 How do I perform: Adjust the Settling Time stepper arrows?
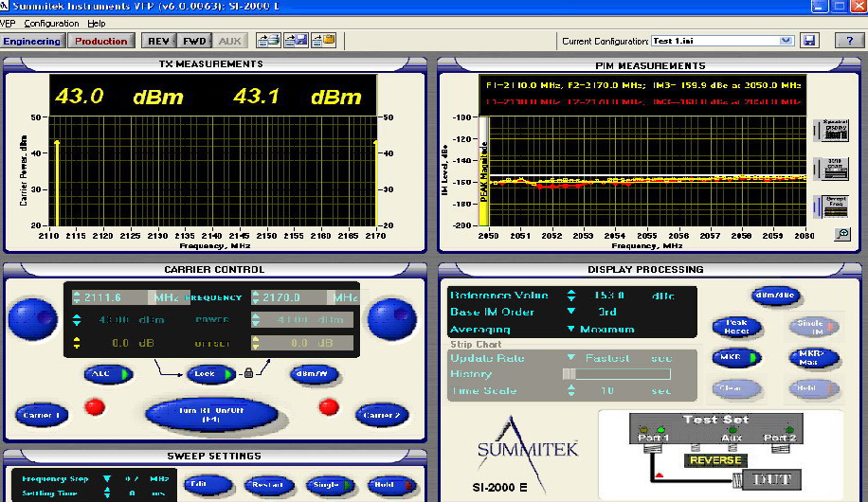coord(107,493)
